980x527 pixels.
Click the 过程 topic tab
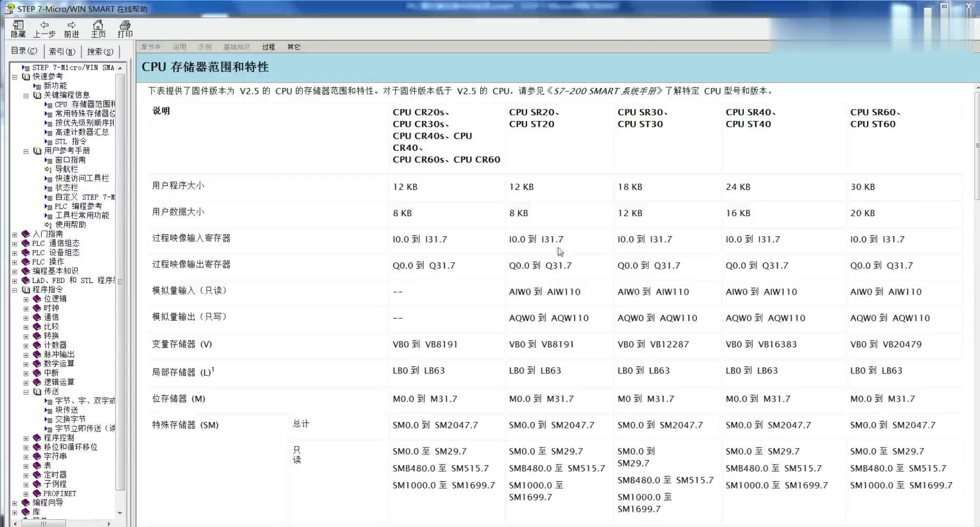tap(268, 47)
